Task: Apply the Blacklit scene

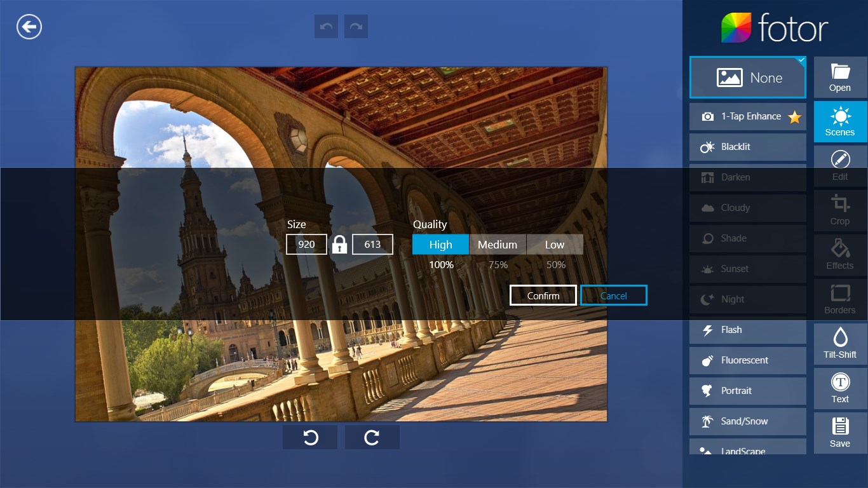Action: pos(748,147)
